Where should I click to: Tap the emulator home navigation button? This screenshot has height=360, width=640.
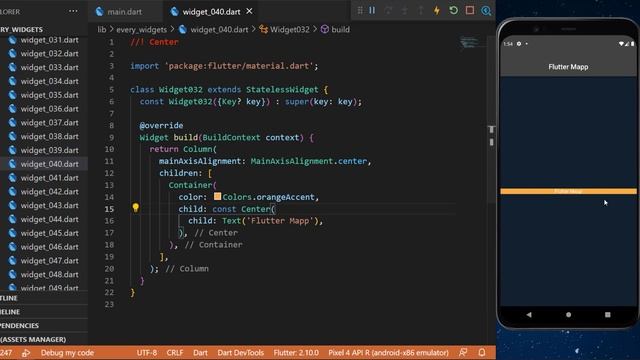(x=568, y=315)
